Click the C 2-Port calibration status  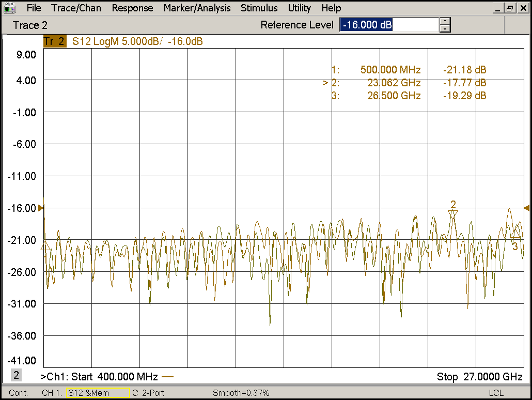pos(148,393)
